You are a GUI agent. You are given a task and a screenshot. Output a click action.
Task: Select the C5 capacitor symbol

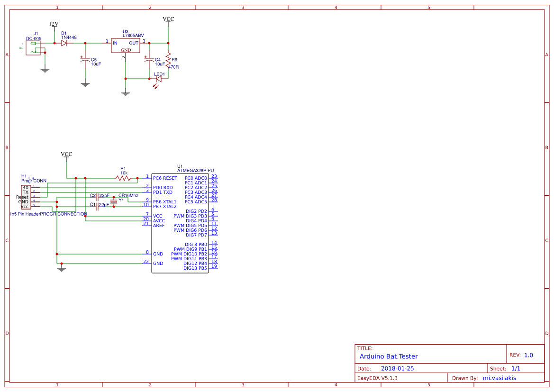pos(85,59)
